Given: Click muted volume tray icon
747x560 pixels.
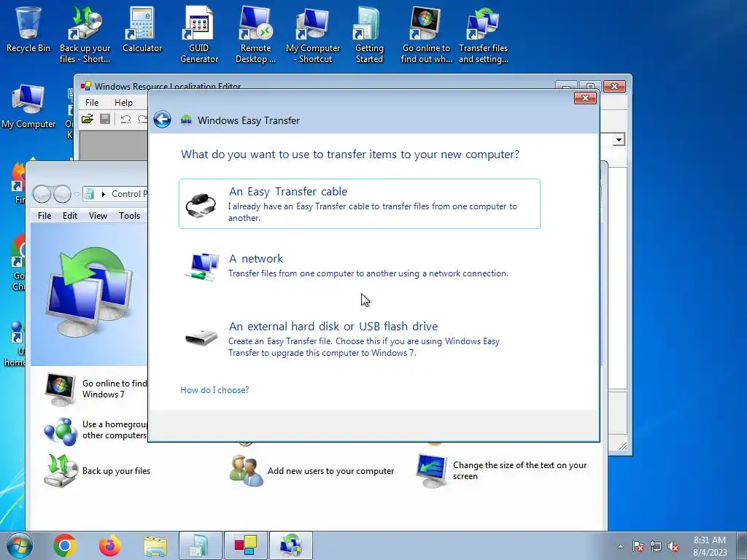Looking at the screenshot, I should click(x=673, y=546).
